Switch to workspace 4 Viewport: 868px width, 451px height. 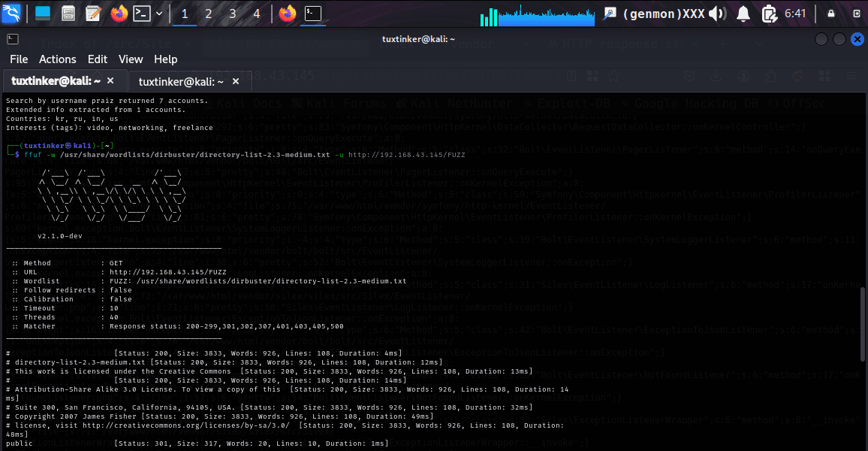point(257,14)
